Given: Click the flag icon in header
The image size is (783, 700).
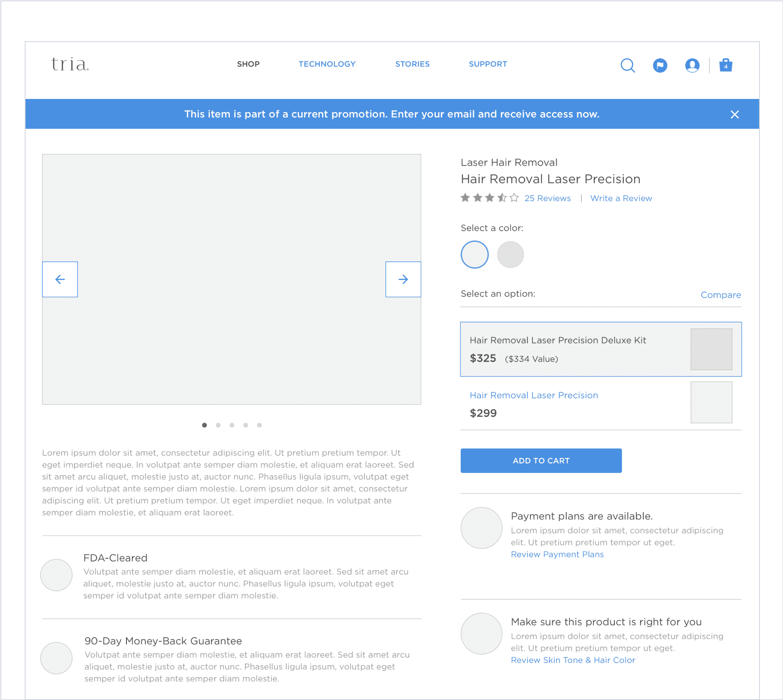Looking at the screenshot, I should (660, 65).
